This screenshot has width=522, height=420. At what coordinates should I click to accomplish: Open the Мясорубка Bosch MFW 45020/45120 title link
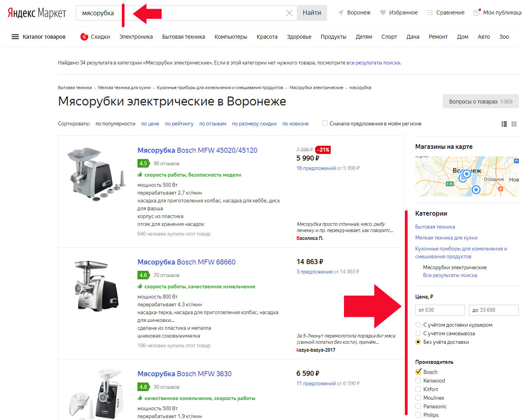(197, 150)
